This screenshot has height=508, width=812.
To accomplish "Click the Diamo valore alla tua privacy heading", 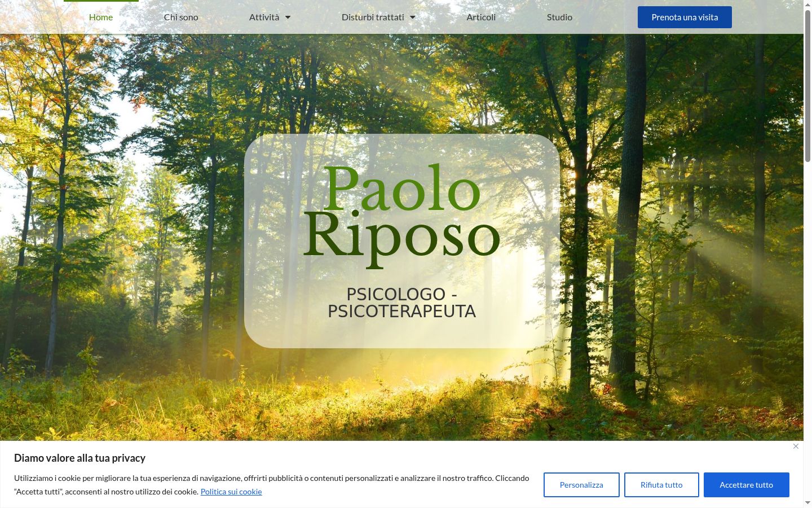I will click(80, 458).
